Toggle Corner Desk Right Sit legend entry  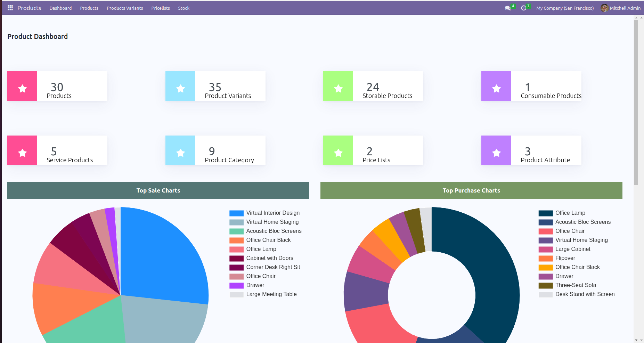point(265,267)
